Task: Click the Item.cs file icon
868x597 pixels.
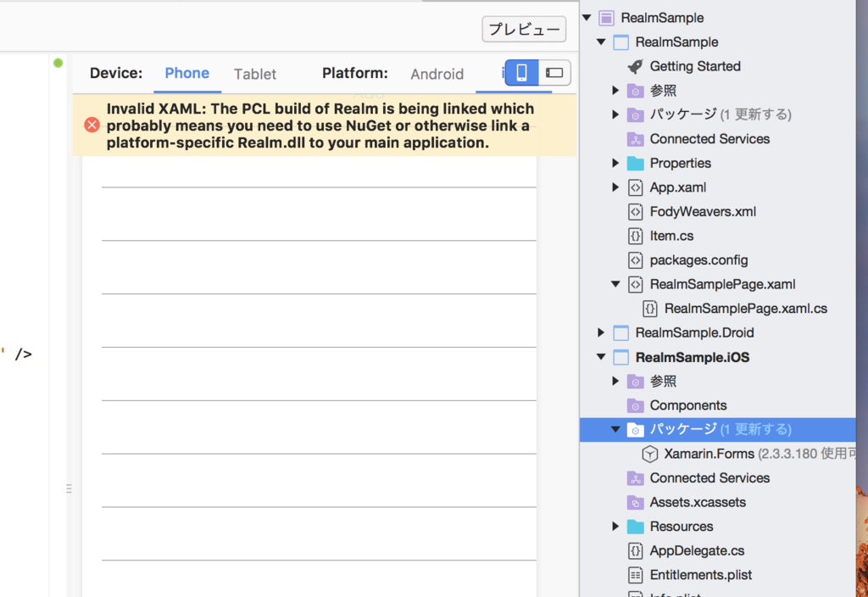Action: pos(636,236)
